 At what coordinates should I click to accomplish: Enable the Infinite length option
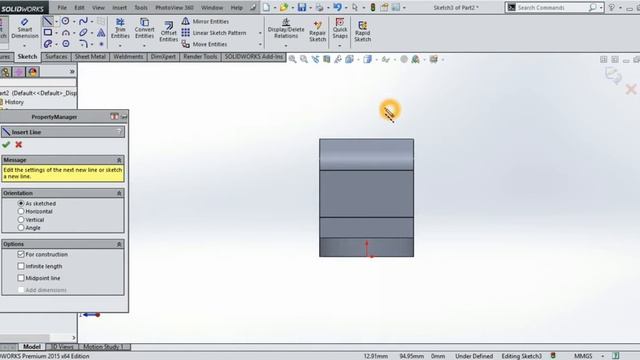21,266
